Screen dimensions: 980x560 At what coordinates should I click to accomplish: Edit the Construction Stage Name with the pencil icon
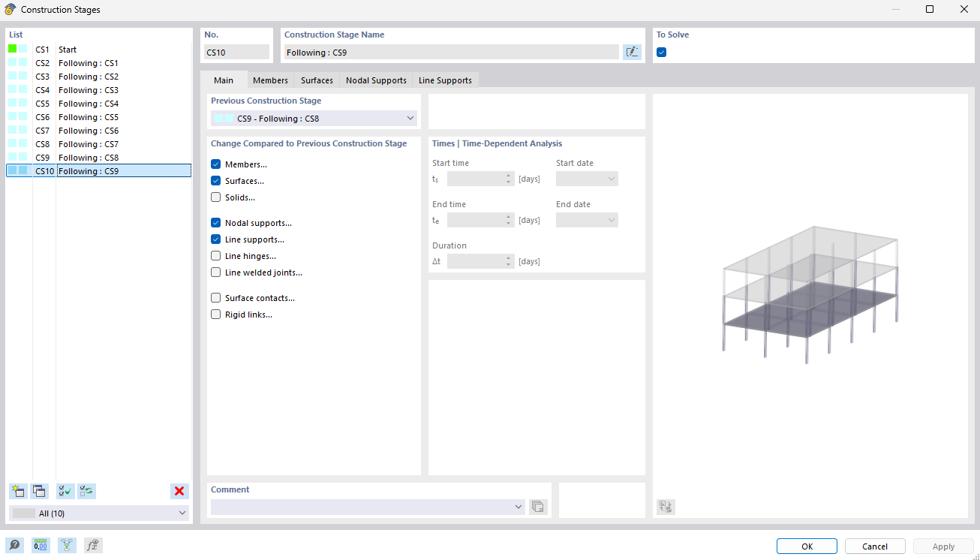point(633,51)
